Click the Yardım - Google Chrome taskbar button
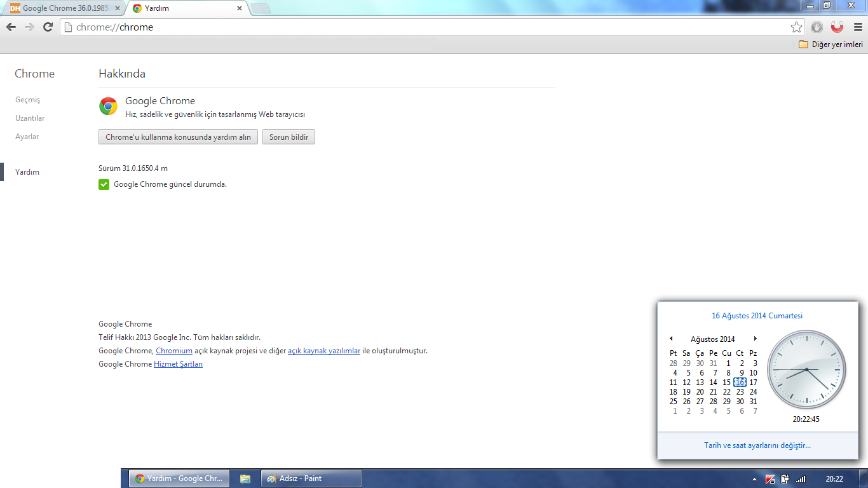Image resolution: width=868 pixels, height=488 pixels. 179,478
